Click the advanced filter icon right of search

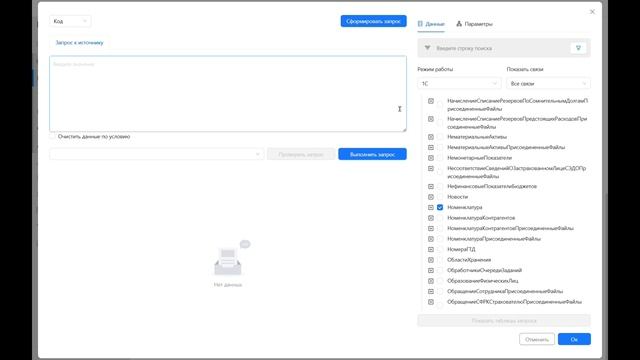click(578, 48)
